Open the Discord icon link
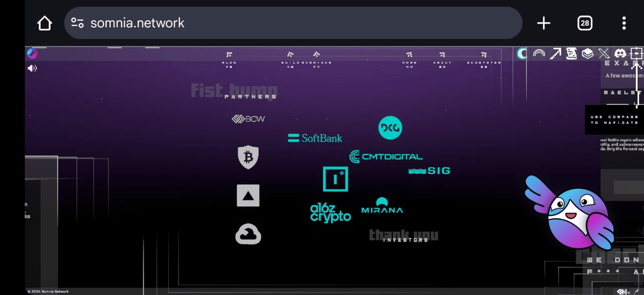Screen dimensions: 644x295 pyautogui.click(x=620, y=53)
